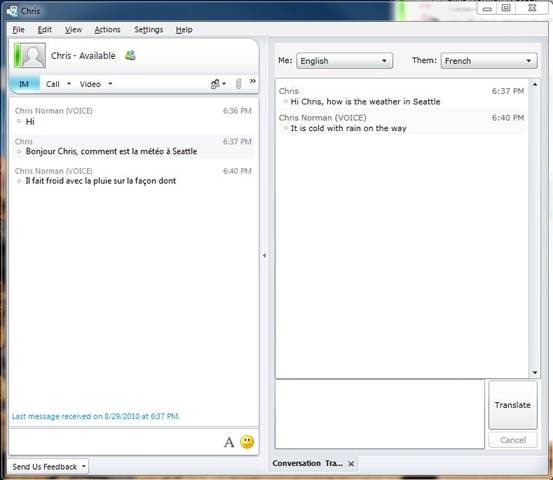Click the Video button
The width and height of the screenshot is (553, 480).
(90, 84)
